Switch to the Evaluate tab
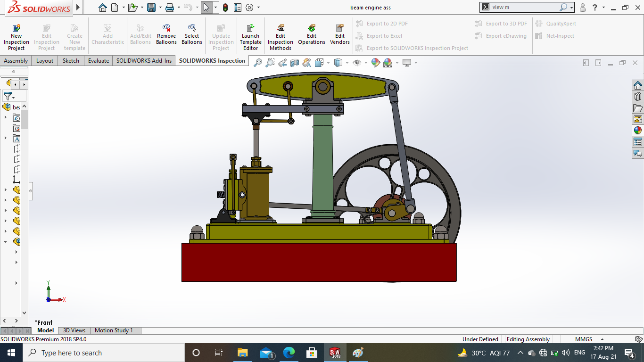 (99, 60)
